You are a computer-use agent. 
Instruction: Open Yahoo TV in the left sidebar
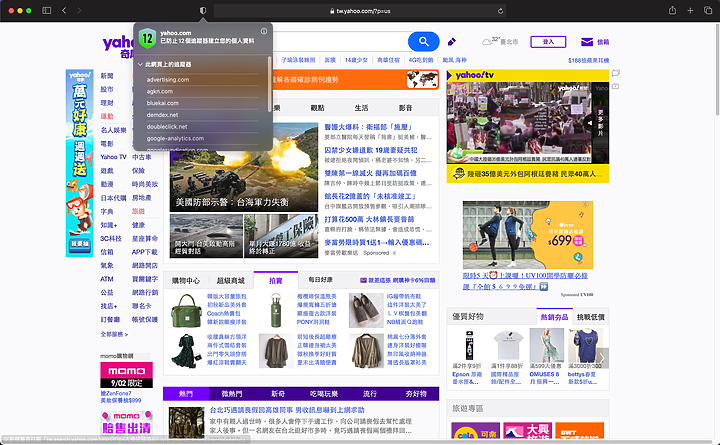point(113,157)
